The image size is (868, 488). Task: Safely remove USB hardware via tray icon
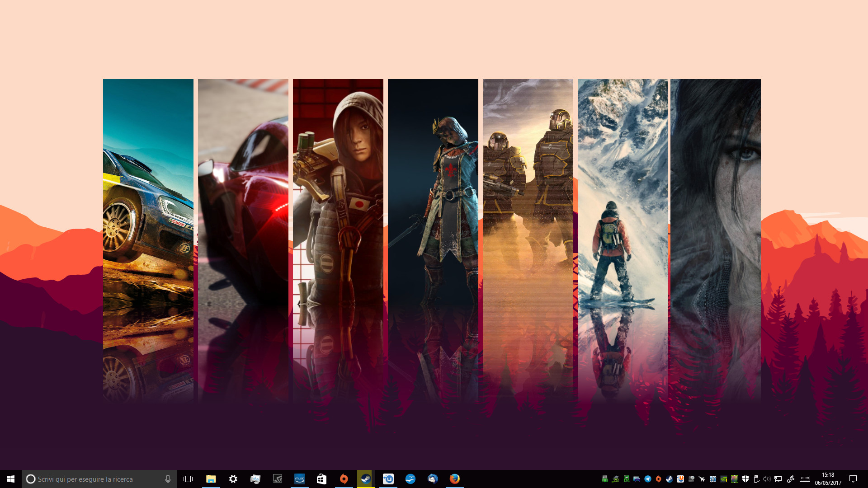coord(756,479)
